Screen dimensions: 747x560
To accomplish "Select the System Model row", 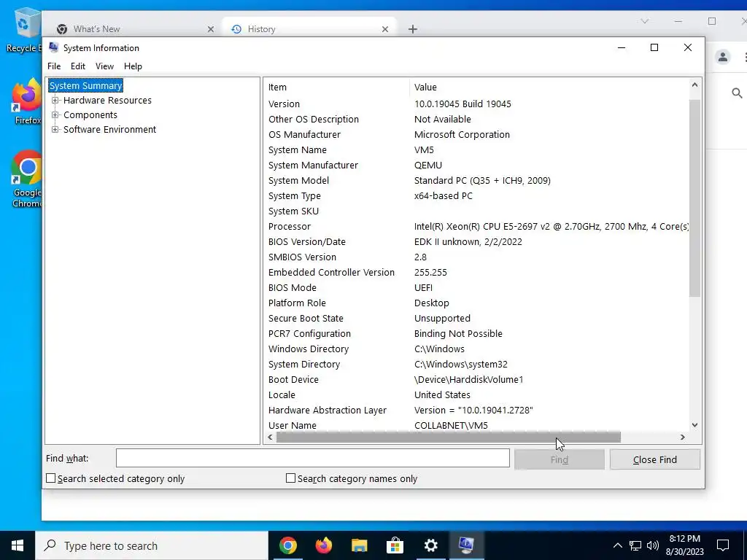I will pyautogui.click(x=476, y=181).
